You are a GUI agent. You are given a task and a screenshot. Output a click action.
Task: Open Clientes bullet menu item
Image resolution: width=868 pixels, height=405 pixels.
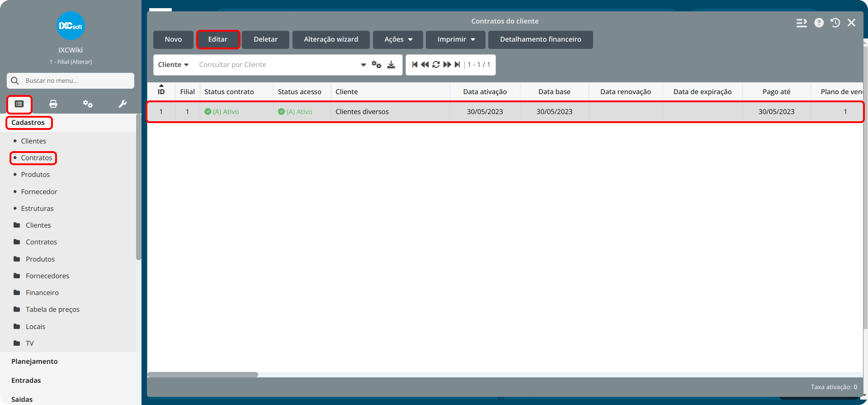click(33, 141)
